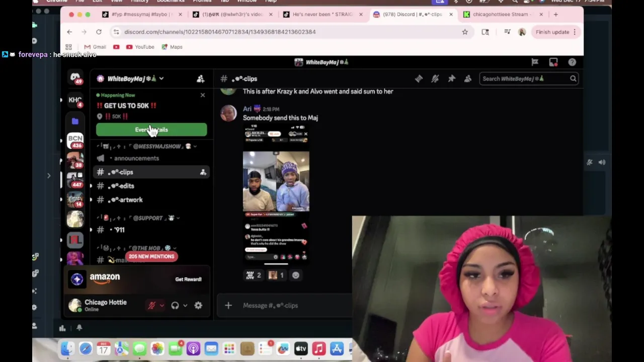Image resolution: width=644 pixels, height=362 pixels.
Task: Open the KHC server icon
Action: tap(75, 100)
